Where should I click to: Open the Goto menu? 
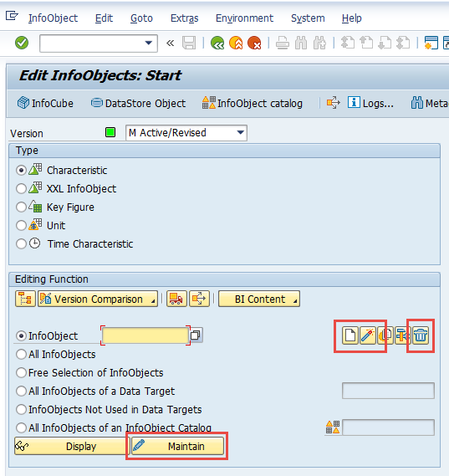click(x=141, y=18)
